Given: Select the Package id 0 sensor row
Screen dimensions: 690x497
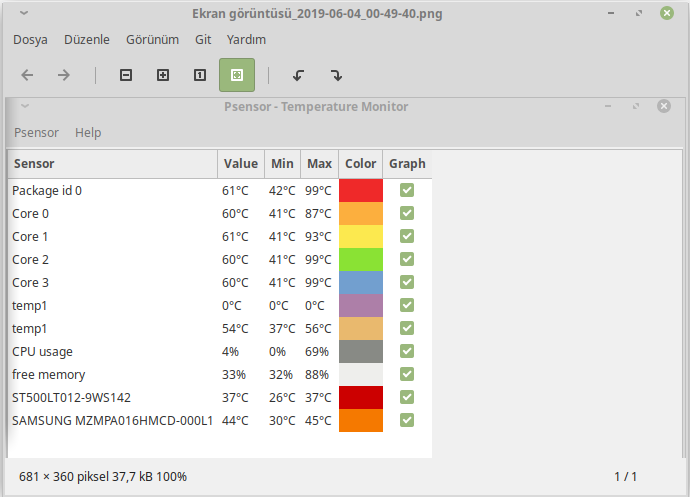Looking at the screenshot, I should tap(220, 190).
